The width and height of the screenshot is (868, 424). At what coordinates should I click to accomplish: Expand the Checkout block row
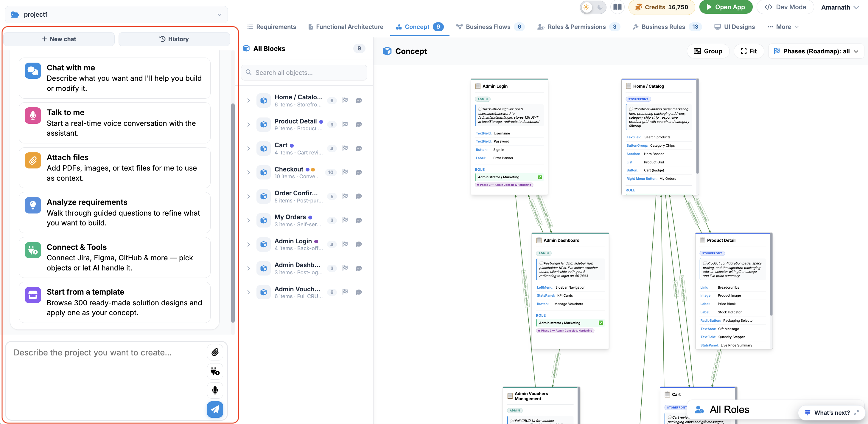248,172
